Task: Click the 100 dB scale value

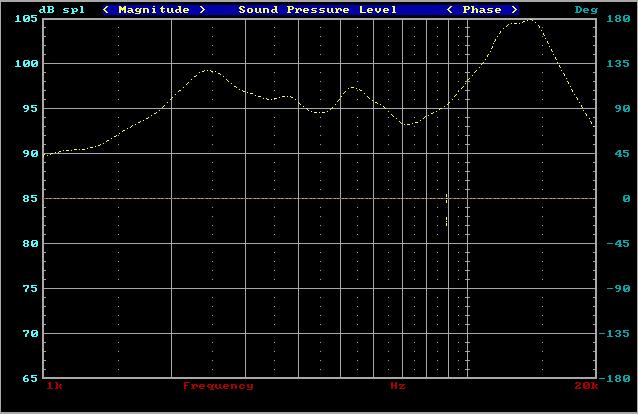Action: 26,64
